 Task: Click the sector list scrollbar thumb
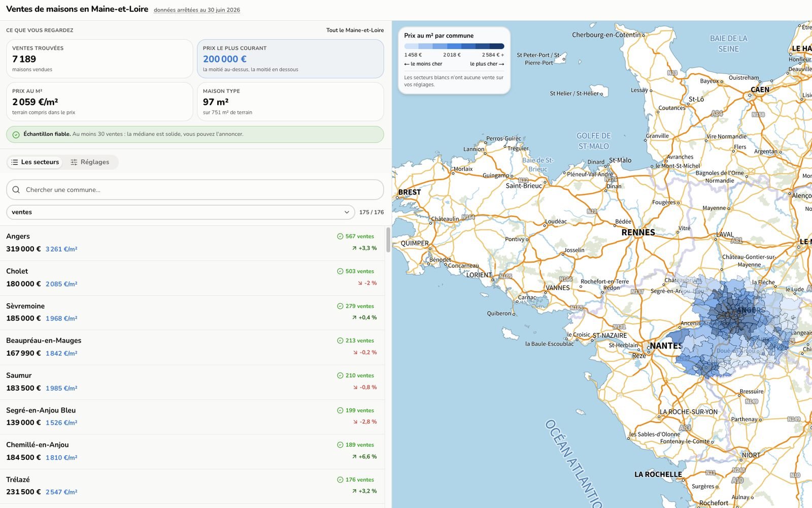[388, 240]
